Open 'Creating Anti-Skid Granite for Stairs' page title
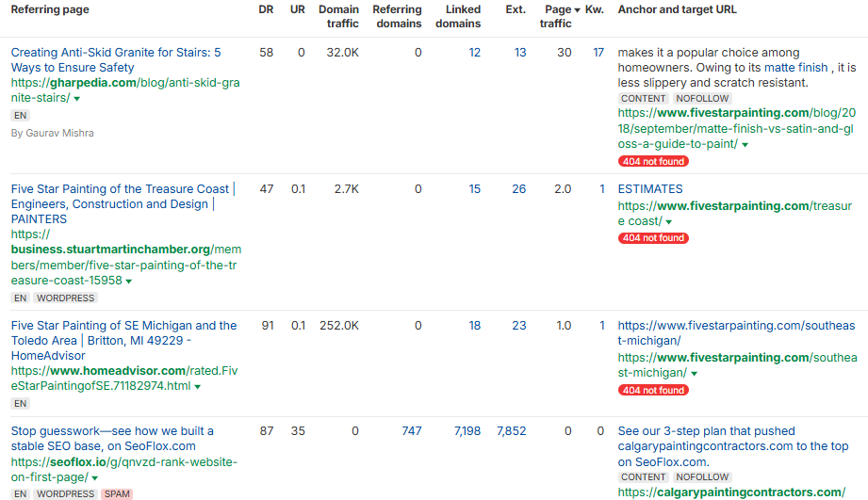Screen dimensions: 868x500 tap(116, 59)
